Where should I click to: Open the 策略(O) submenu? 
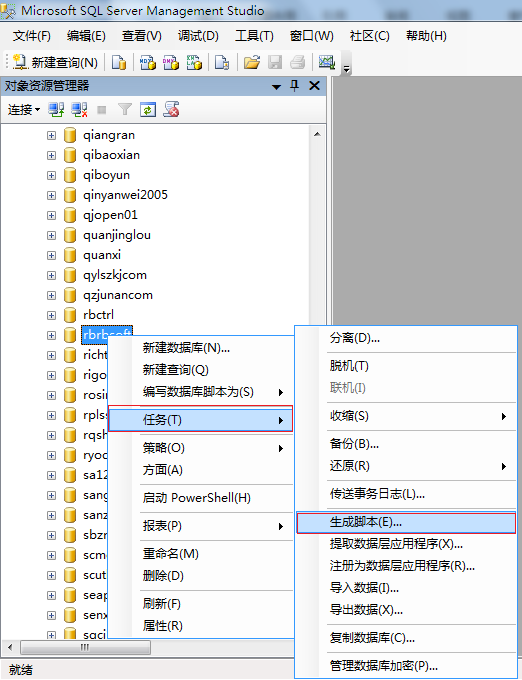(201, 448)
